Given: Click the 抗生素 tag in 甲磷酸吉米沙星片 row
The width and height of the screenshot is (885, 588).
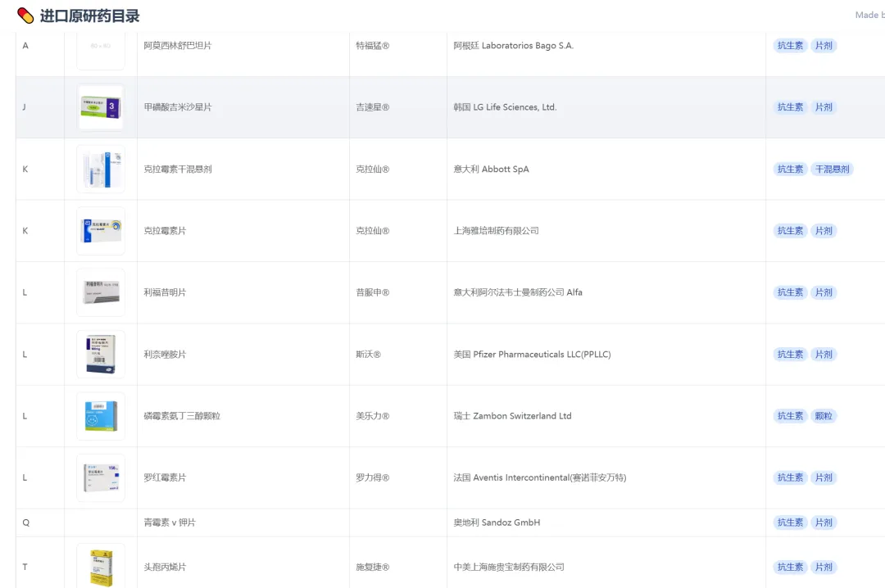Looking at the screenshot, I should coord(790,107).
